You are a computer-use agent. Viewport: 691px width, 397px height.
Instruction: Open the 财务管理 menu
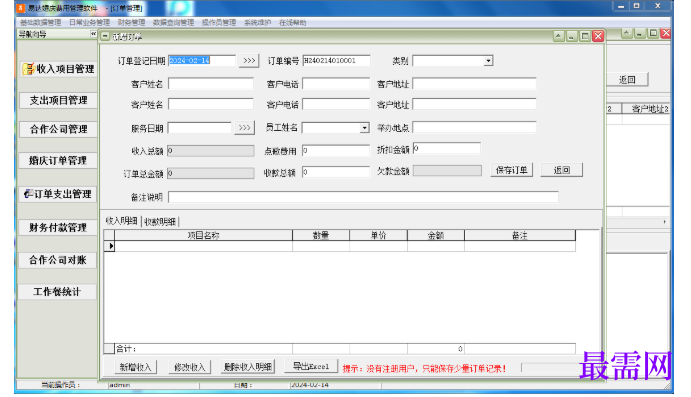(x=131, y=22)
